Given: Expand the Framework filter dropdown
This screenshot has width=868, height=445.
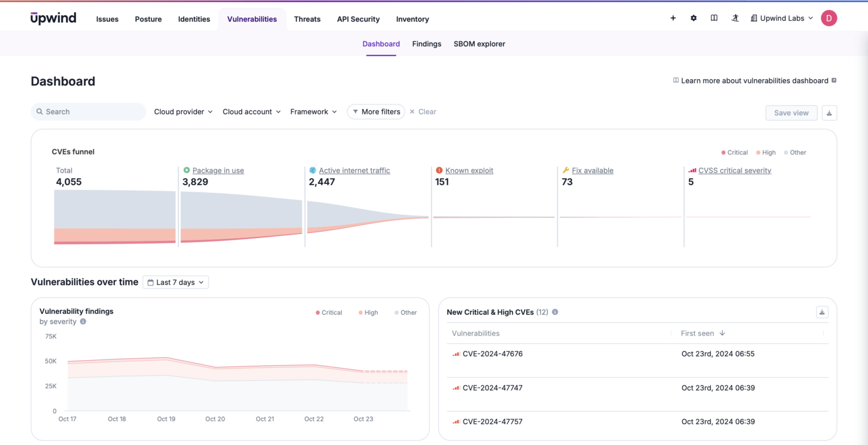Looking at the screenshot, I should pos(313,111).
